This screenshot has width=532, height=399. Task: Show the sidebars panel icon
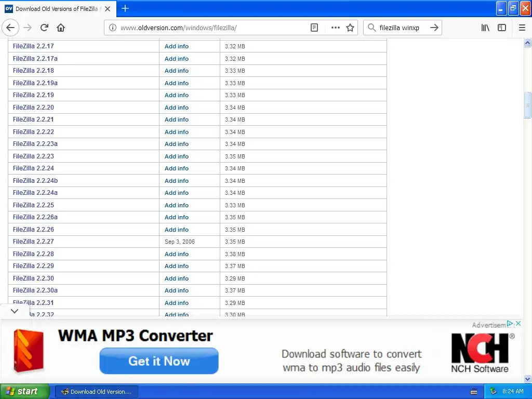point(502,28)
